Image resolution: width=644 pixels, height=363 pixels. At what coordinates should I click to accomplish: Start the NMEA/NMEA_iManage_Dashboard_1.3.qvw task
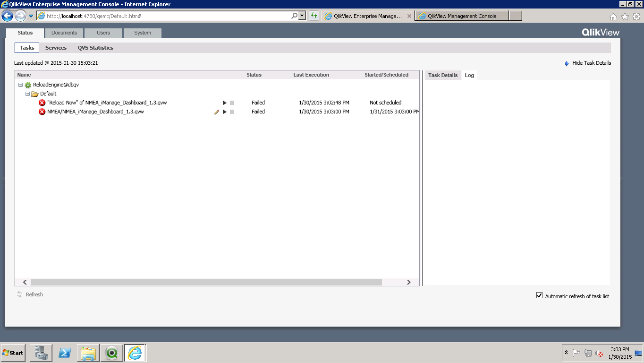coord(225,112)
